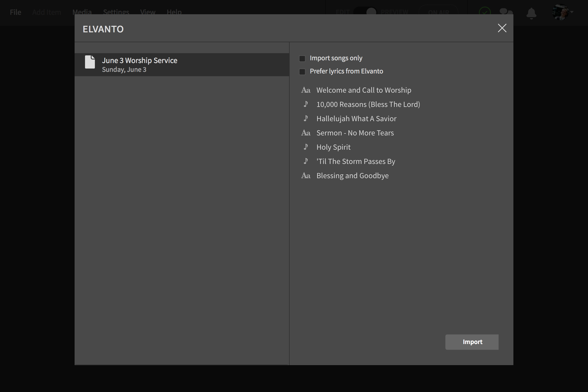Click music note icon beside Holy Spirit
The image size is (588, 392).
[x=306, y=147]
